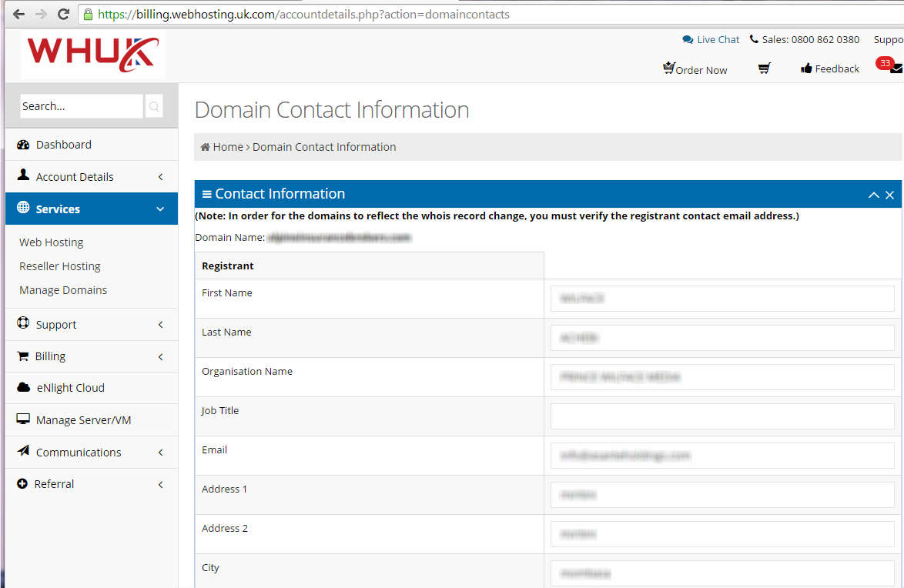The width and height of the screenshot is (904, 588).
Task: Expand the Account Details menu
Action: click(x=91, y=177)
